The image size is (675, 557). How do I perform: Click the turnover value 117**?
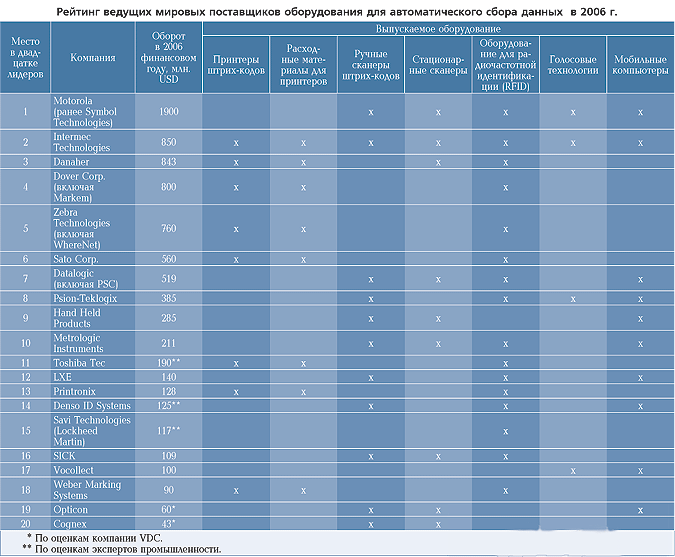[169, 431]
